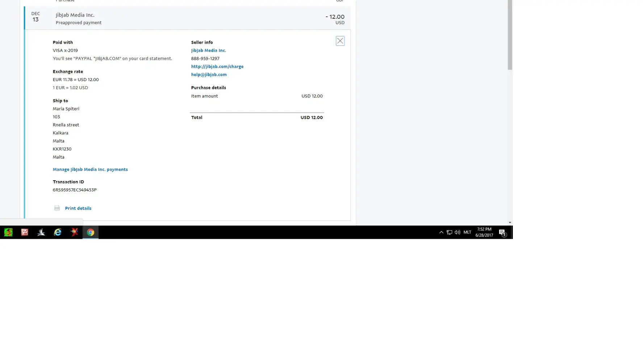Screen dimensions: 644x362
Task: Show hidden system tray icons
Action: [x=441, y=232]
